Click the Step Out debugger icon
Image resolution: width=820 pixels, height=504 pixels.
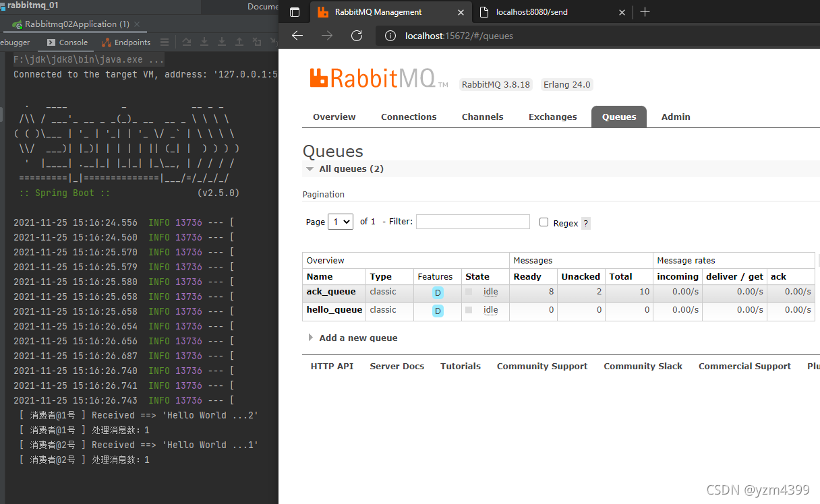coord(239,42)
